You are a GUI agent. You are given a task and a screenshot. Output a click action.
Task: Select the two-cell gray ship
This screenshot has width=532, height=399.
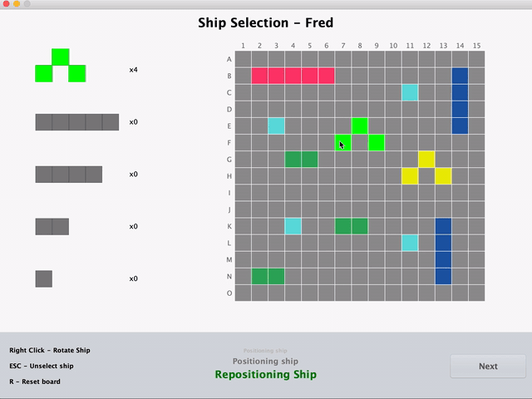52,227
